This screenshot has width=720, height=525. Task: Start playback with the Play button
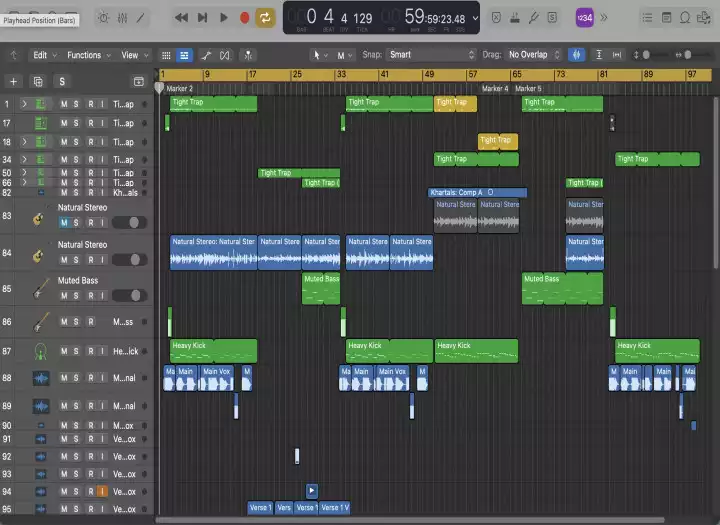pos(224,18)
